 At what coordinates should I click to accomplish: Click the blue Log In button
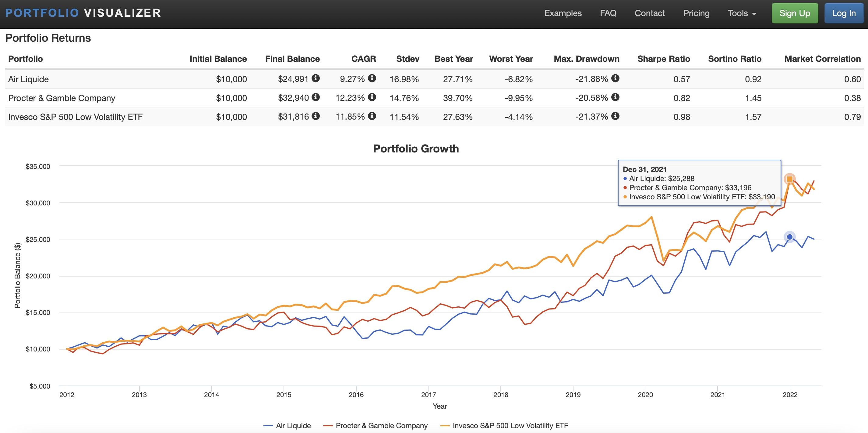click(843, 13)
